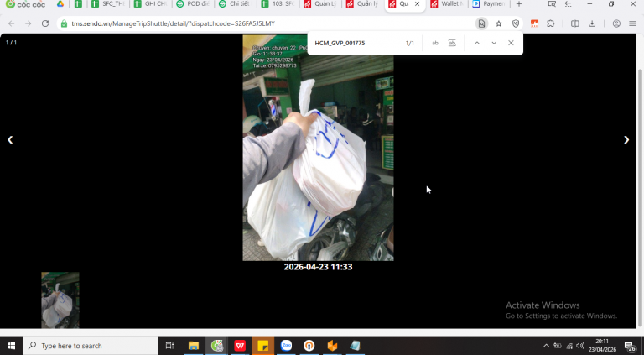Open Sticky Notes from taskbar
The width and height of the screenshot is (644, 355).
point(262,346)
